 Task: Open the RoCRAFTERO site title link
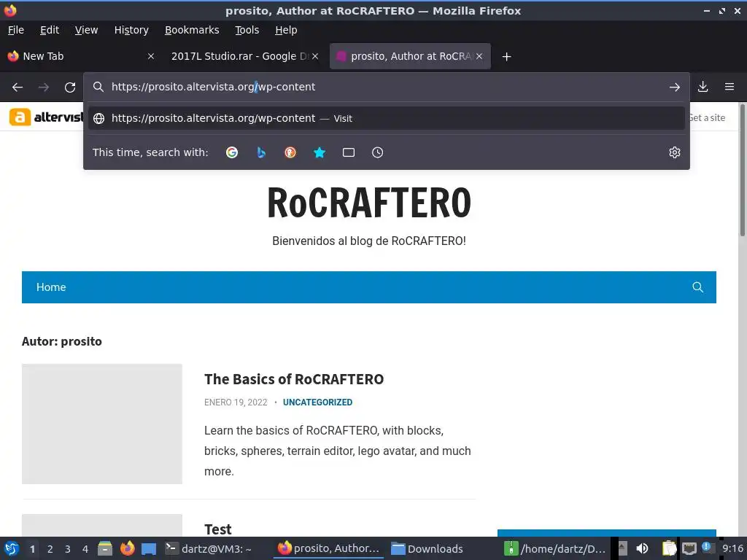click(368, 203)
